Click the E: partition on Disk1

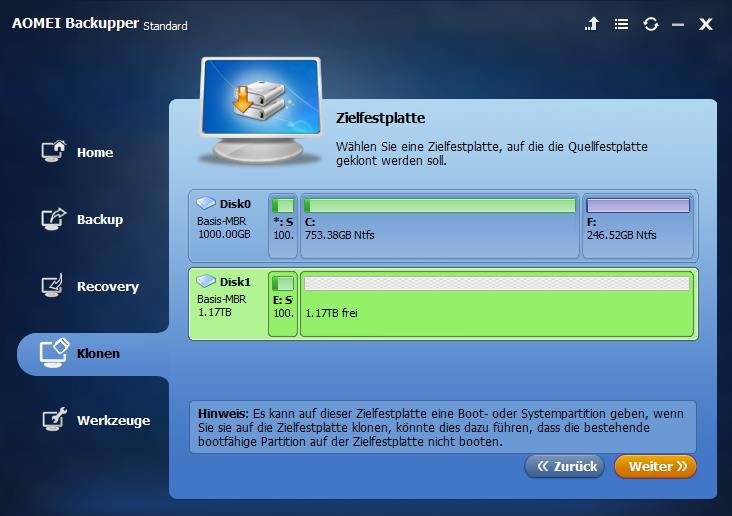[283, 304]
